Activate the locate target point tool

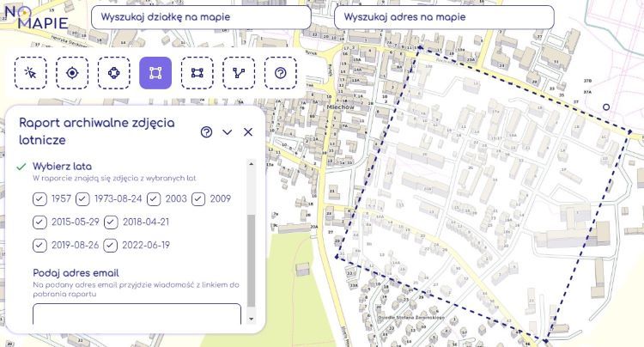72,73
